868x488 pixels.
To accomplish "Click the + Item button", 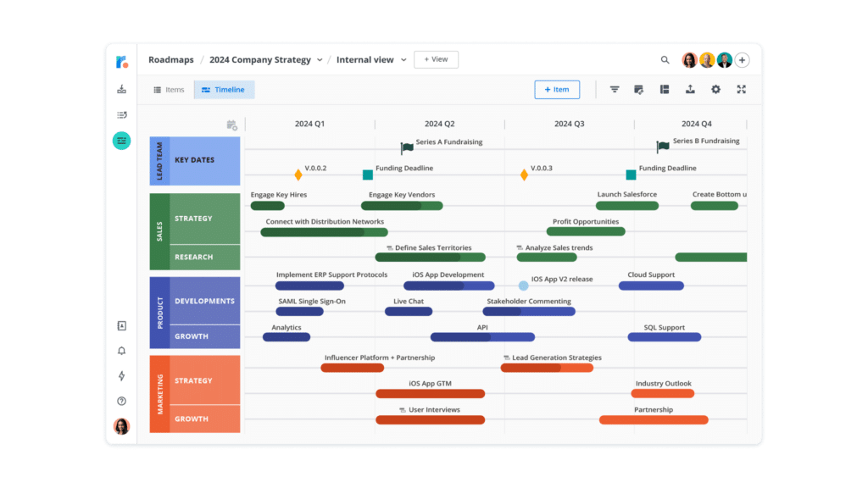I will (557, 90).
